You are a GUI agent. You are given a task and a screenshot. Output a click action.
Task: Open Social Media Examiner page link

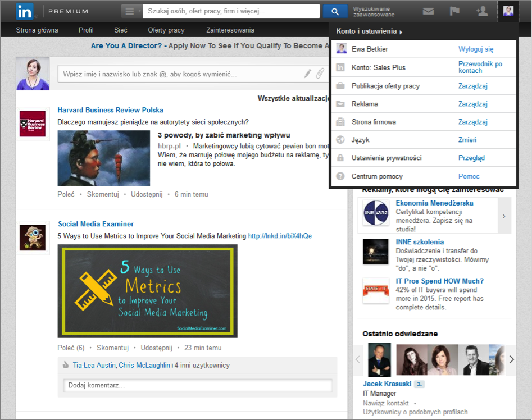click(x=96, y=224)
